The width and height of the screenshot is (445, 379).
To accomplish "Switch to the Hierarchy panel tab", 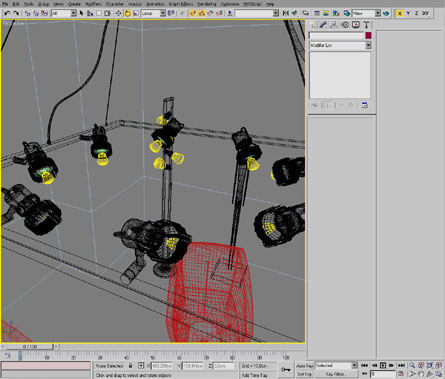I will [334, 25].
